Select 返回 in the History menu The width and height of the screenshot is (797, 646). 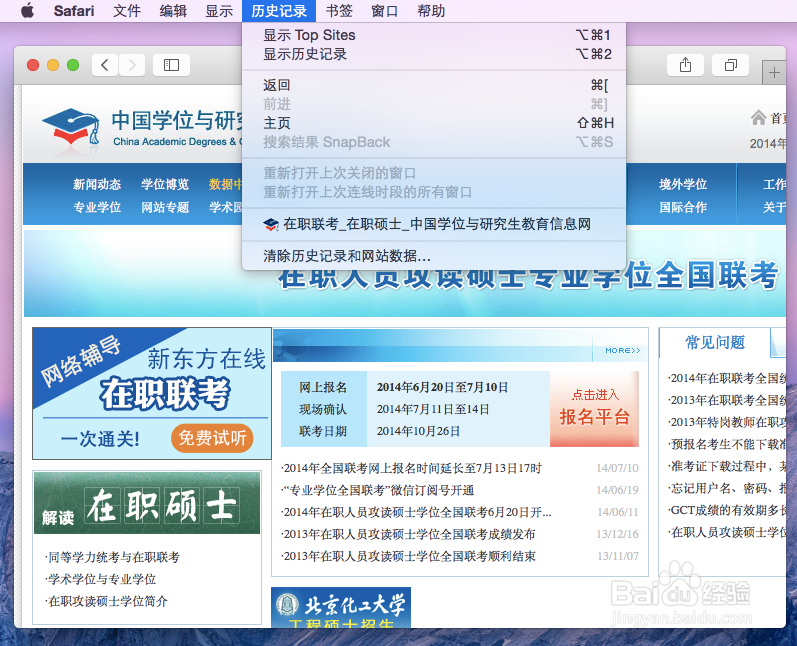(434, 85)
